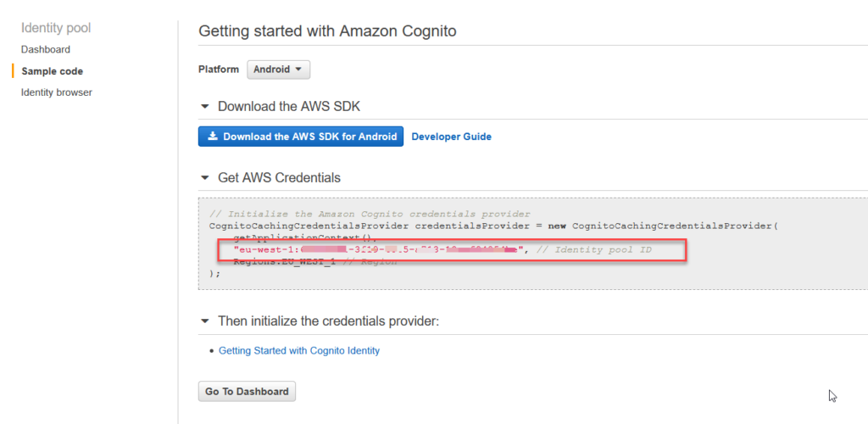
Task: Collapse the Get AWS Credentials section triangle
Action: pos(204,178)
